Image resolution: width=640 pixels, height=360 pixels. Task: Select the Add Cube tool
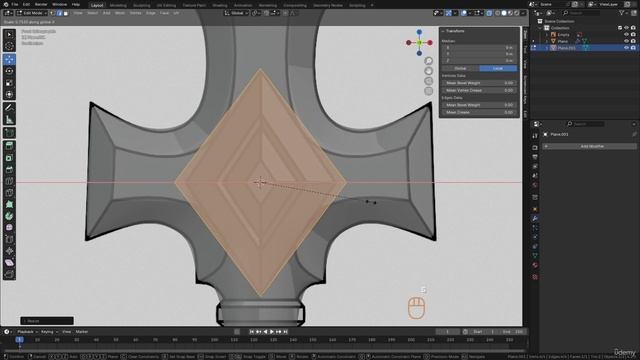click(9, 133)
